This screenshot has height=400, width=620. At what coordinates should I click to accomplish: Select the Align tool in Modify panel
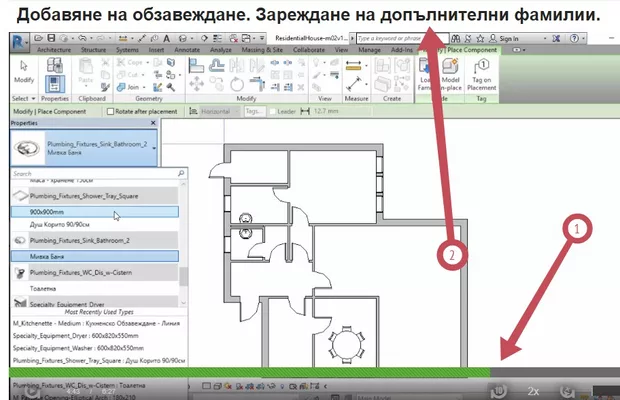(196, 66)
